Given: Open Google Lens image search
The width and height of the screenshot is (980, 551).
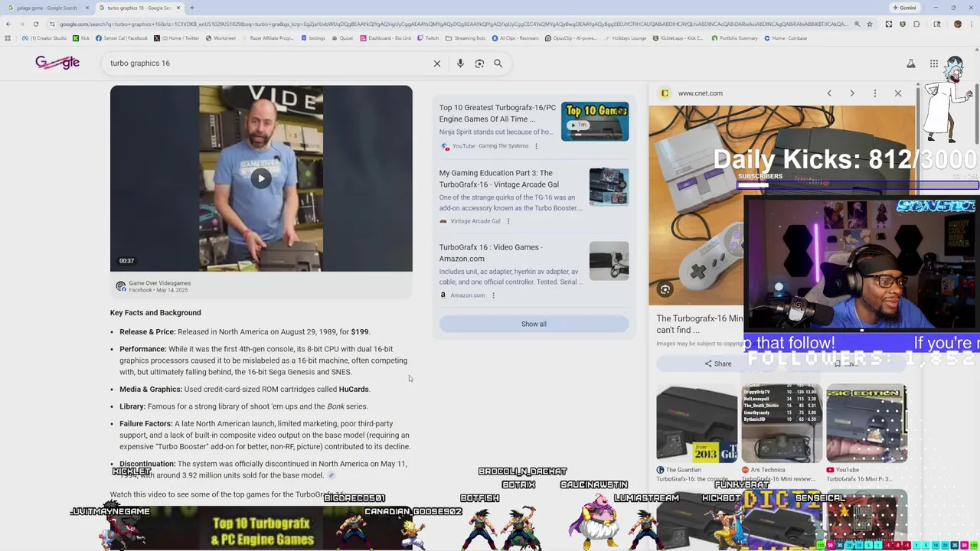Looking at the screenshot, I should tap(479, 64).
